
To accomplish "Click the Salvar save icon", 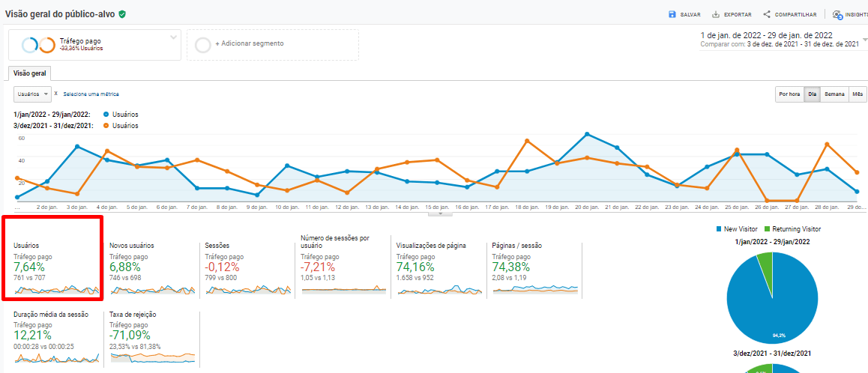I will pos(672,14).
